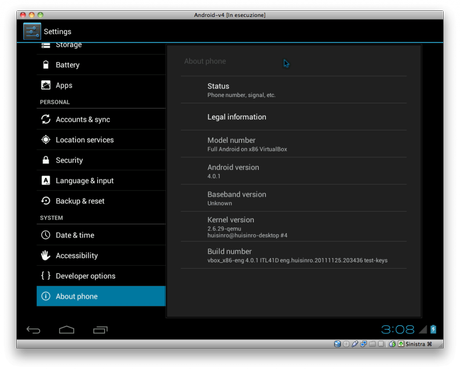Tap the Model number row
460x371 pixels.
[x=294, y=144]
